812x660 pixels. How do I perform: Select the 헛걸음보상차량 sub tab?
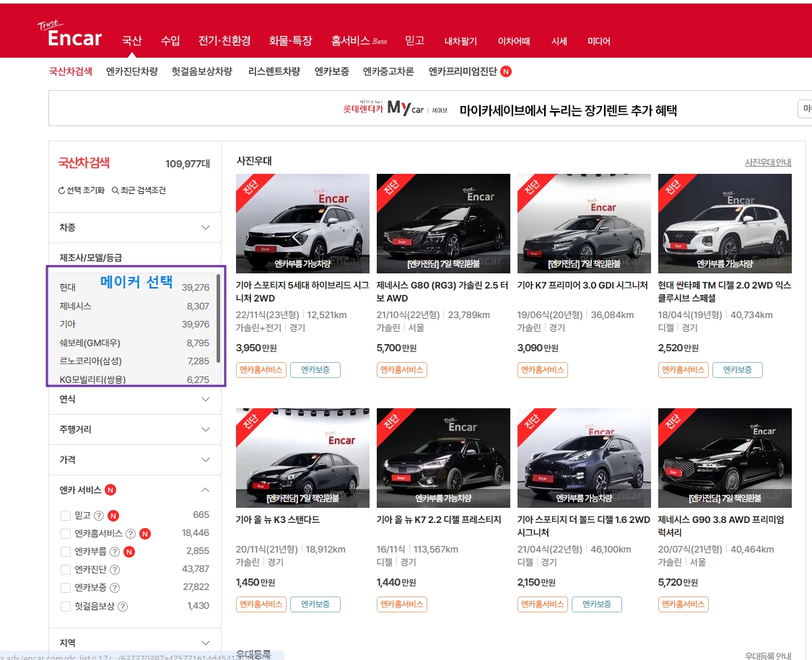[202, 71]
